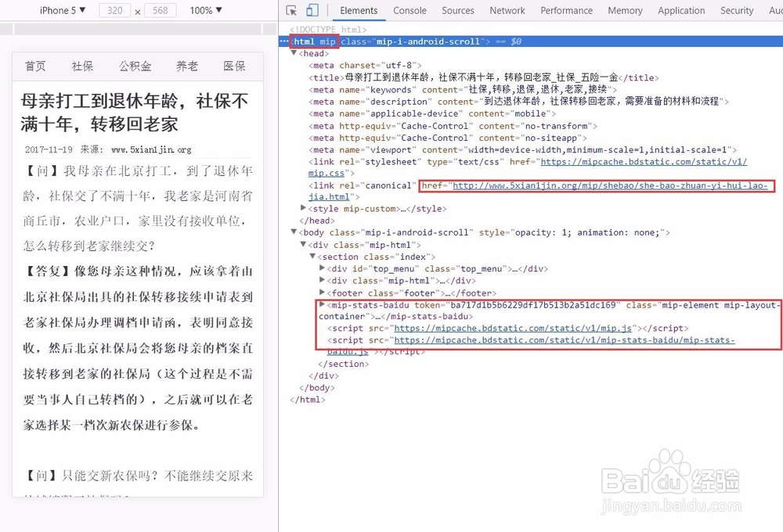Open the Network panel
Viewport: 783px width, 532px height.
point(507,11)
